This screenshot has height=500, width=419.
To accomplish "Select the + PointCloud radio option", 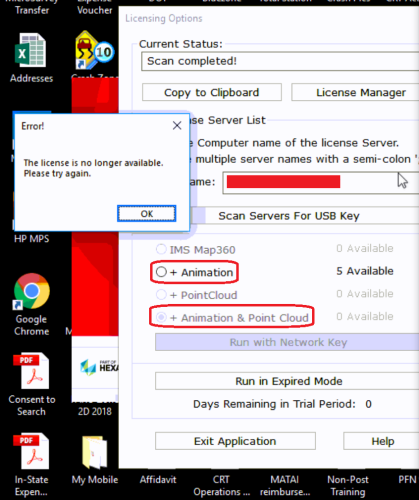I will coord(161,295).
